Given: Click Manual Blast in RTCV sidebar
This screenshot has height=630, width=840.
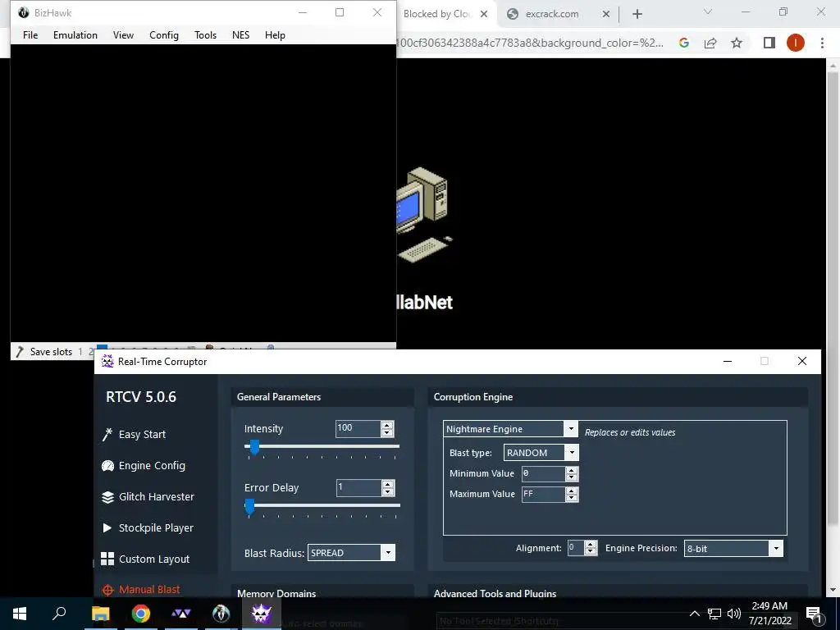Looking at the screenshot, I should pyautogui.click(x=149, y=589).
